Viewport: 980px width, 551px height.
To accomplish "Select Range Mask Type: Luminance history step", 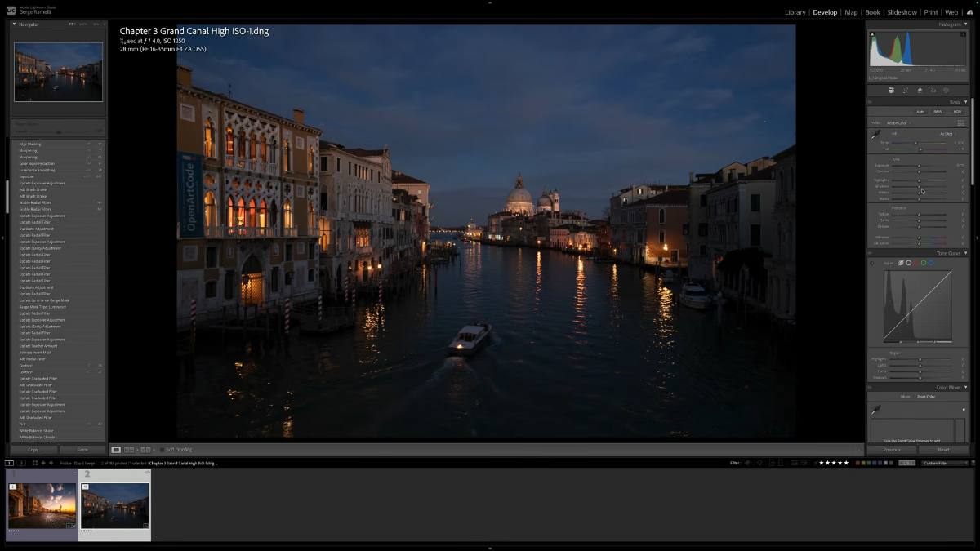I will point(42,307).
